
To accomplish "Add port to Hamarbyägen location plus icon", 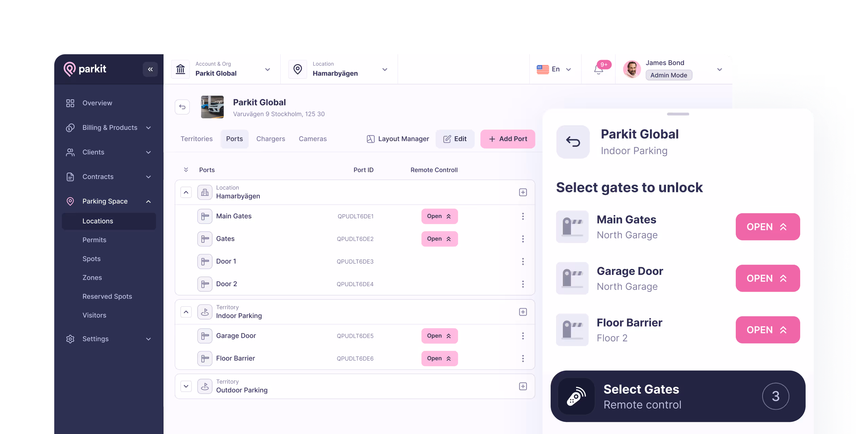I will (x=523, y=192).
